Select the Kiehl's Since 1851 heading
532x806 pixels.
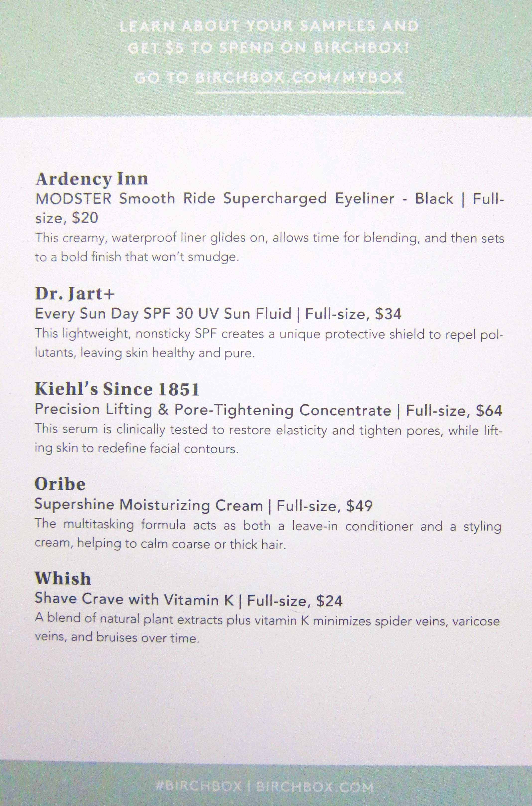117,389
